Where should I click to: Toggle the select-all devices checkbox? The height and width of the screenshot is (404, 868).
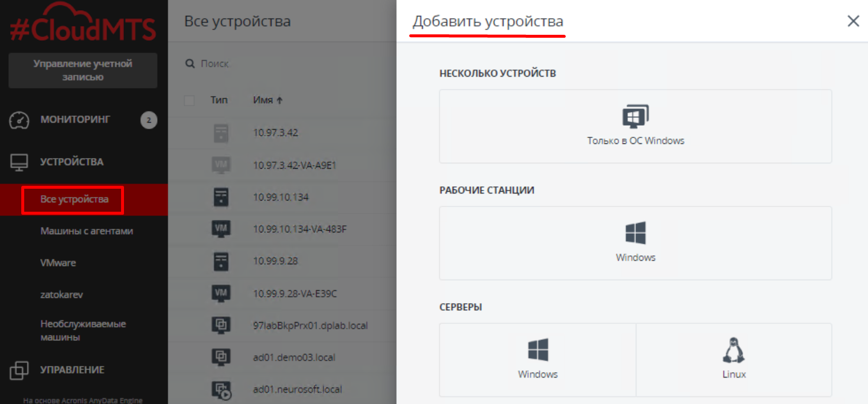[x=190, y=100]
